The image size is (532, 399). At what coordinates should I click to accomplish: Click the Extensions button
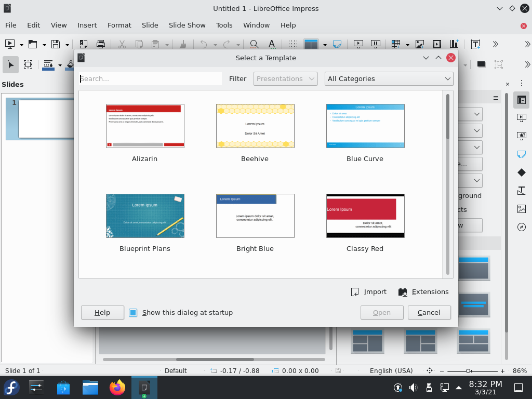click(423, 292)
